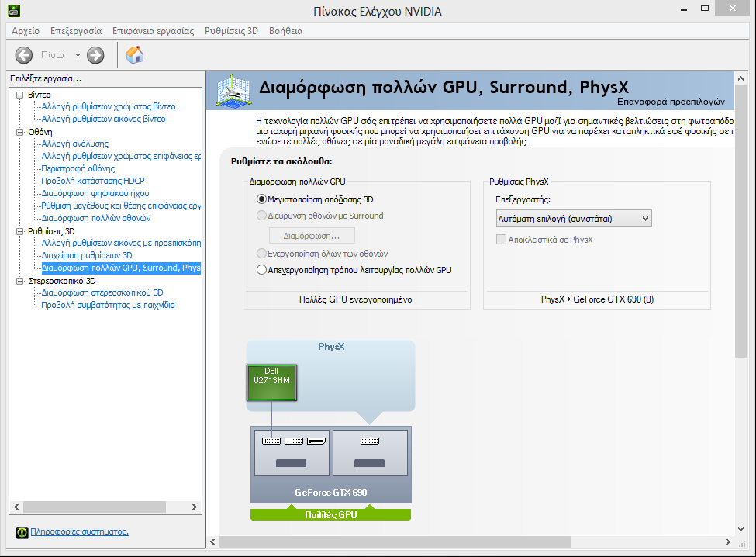Click main panel vertical scrollbar thumb
Image resolution: width=756 pixels, height=557 pixels.
[x=740, y=221]
